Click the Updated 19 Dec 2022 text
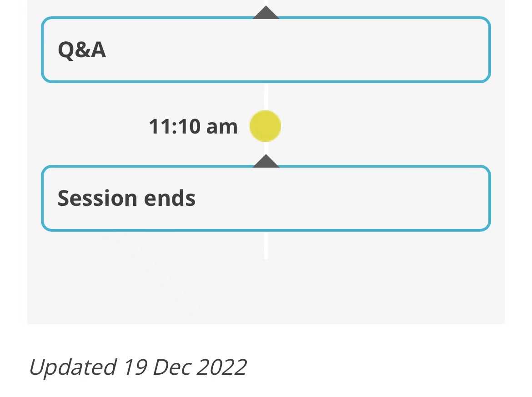Screen dimensions: 532x397 click(138, 367)
